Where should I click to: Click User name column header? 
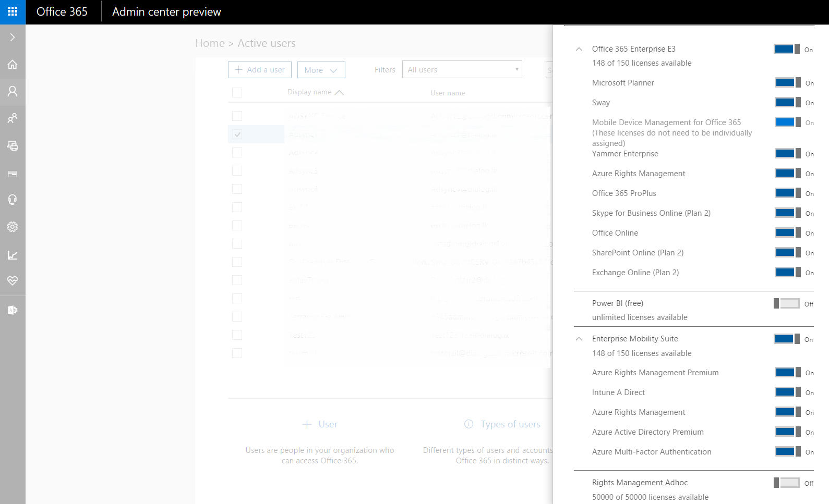tap(448, 93)
